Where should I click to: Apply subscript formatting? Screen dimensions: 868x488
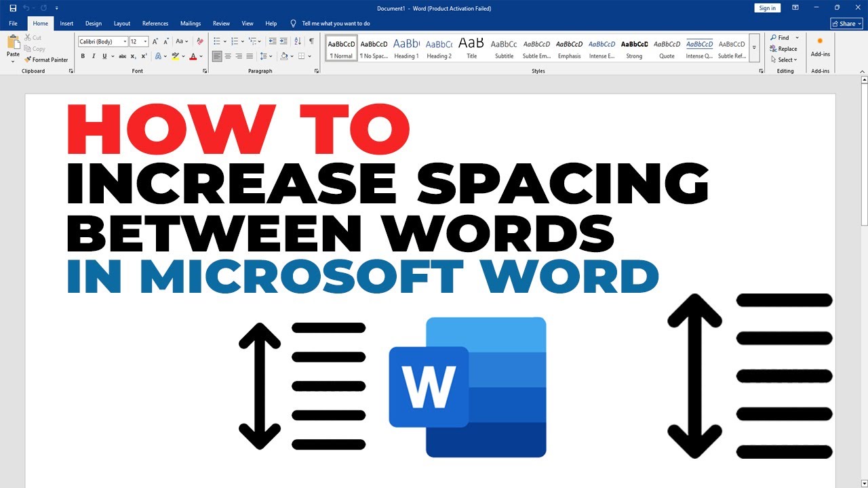pos(134,56)
